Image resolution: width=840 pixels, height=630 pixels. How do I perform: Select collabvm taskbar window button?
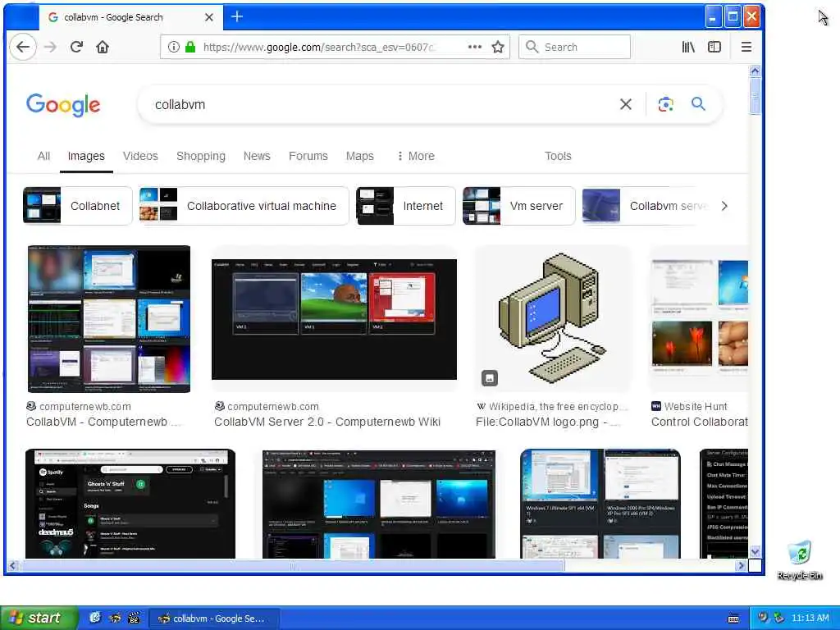click(x=213, y=619)
